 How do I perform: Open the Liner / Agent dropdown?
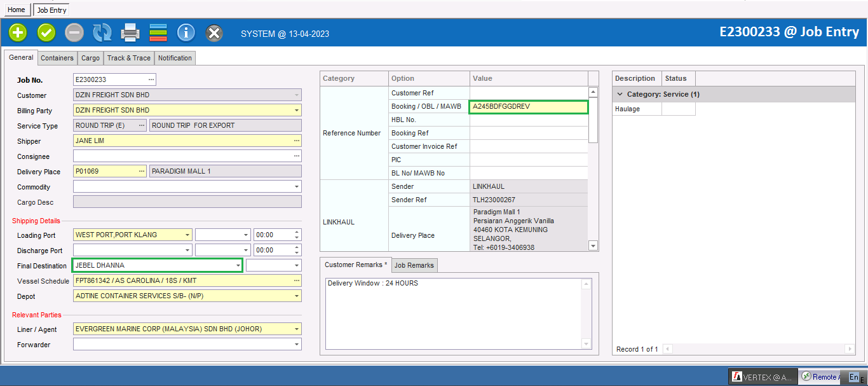pos(296,329)
